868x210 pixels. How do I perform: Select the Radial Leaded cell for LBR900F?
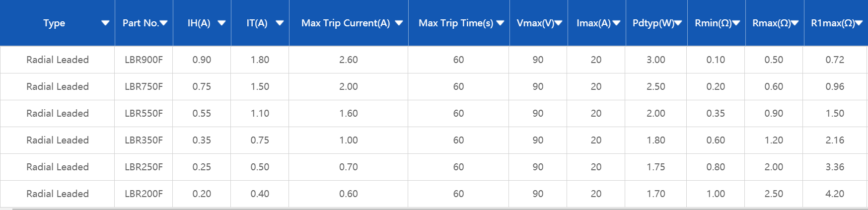click(58, 60)
